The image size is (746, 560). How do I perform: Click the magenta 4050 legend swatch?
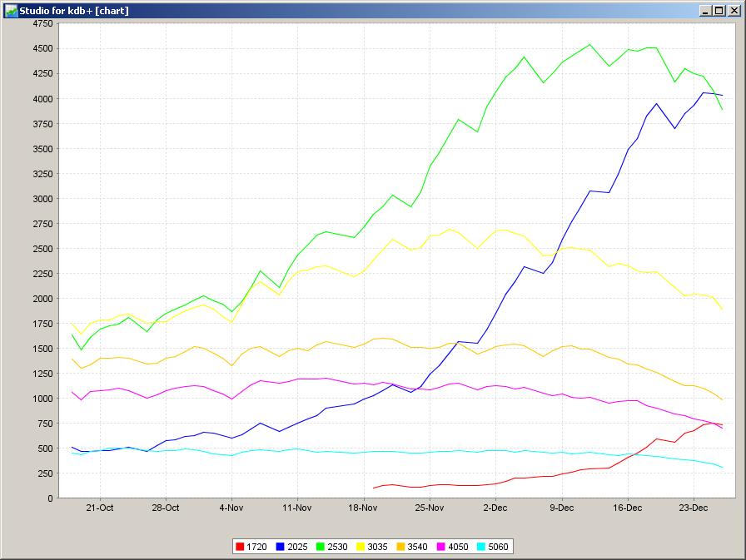coord(441,547)
